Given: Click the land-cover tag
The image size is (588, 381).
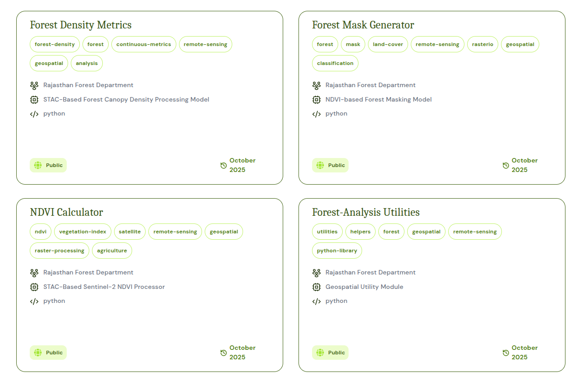Looking at the screenshot, I should (x=388, y=44).
